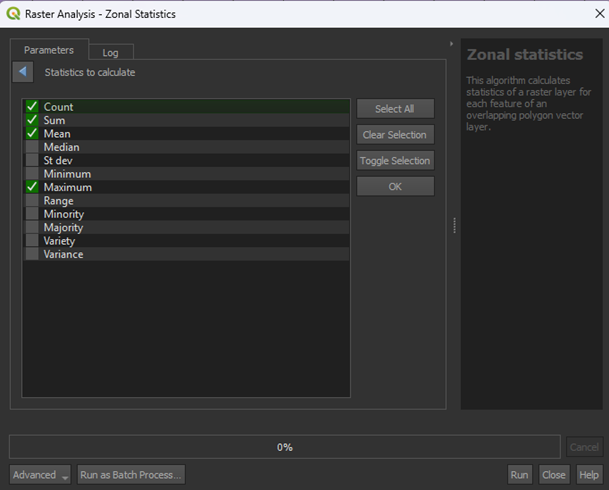Click the panel splitter handle dots
Viewport: 609px width, 490px height.
click(454, 226)
